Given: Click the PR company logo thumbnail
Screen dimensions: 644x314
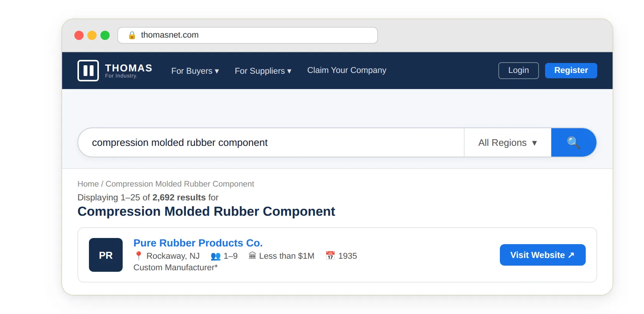Looking at the screenshot, I should (x=106, y=255).
